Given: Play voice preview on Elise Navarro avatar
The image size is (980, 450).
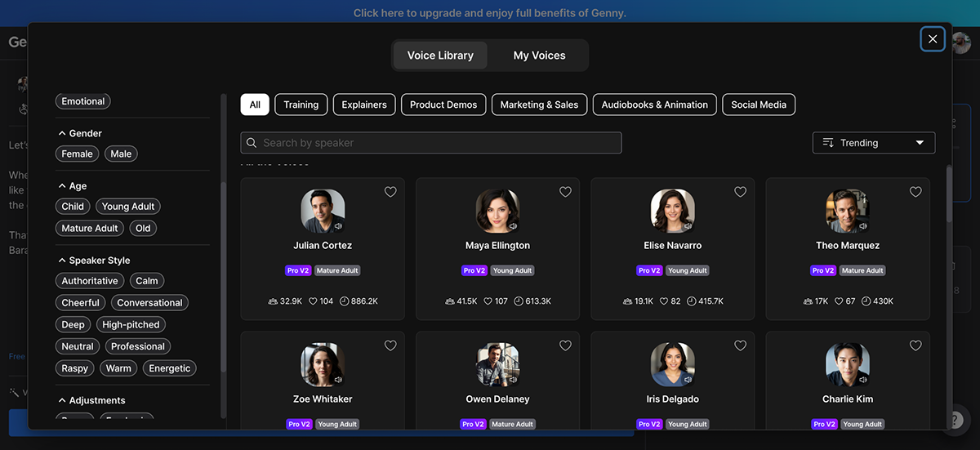Looking at the screenshot, I should (688, 226).
